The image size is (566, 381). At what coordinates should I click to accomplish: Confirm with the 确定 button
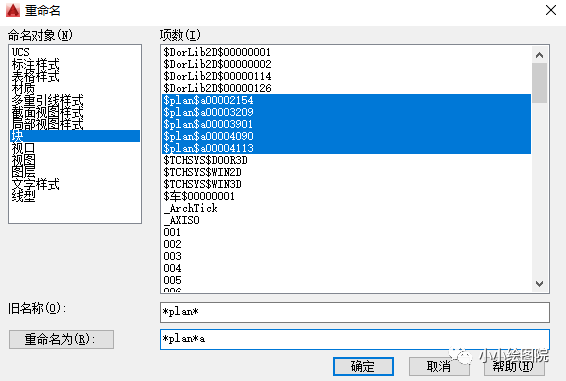click(363, 367)
